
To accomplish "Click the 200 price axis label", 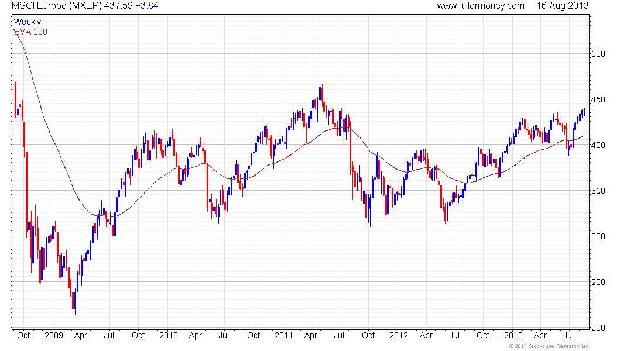I will click(x=598, y=328).
